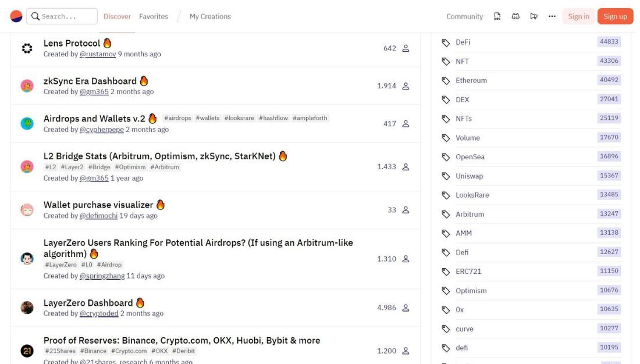
Task: Click the #looksrare tag
Action: (239, 118)
